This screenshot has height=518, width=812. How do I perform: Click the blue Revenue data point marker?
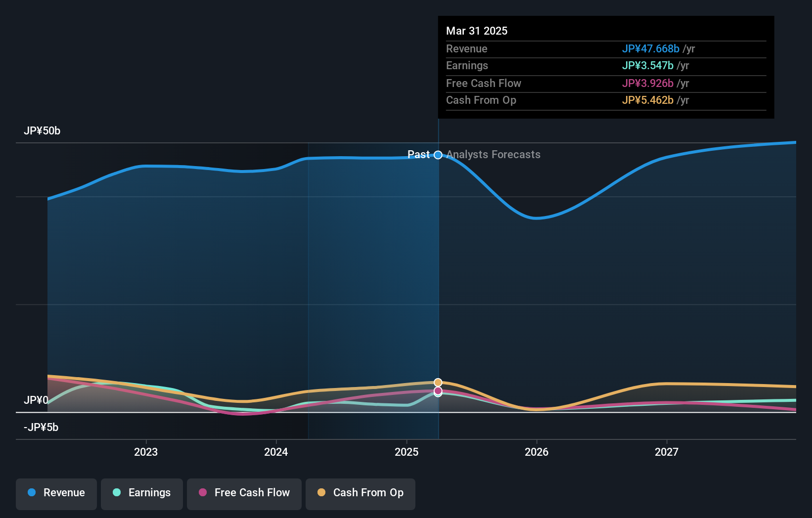pyautogui.click(x=438, y=155)
